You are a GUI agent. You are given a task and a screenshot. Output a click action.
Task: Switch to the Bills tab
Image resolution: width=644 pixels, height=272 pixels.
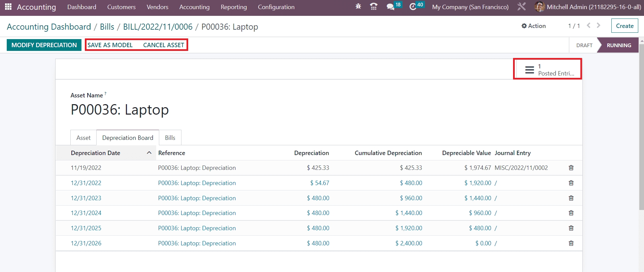point(170,138)
